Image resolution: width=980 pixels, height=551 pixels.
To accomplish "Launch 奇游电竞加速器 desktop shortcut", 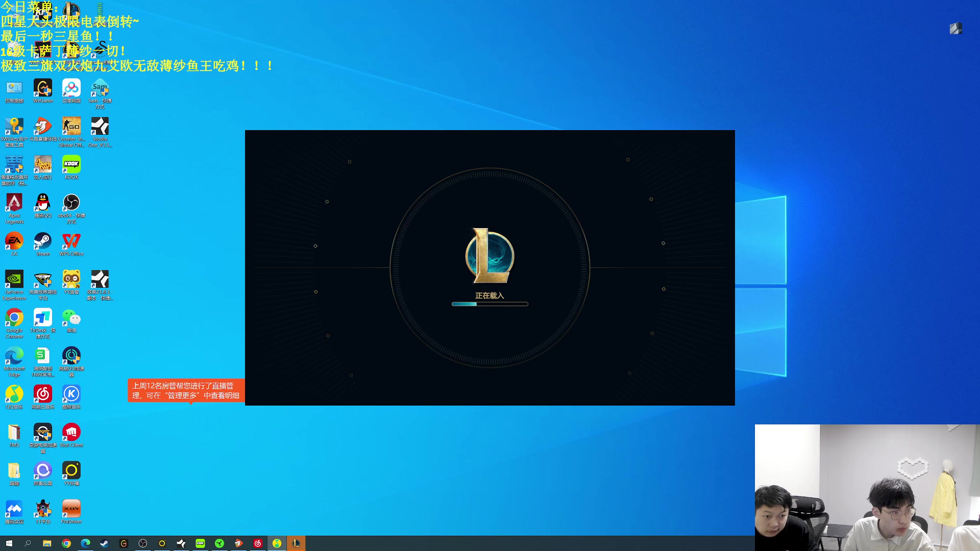I will click(43, 439).
